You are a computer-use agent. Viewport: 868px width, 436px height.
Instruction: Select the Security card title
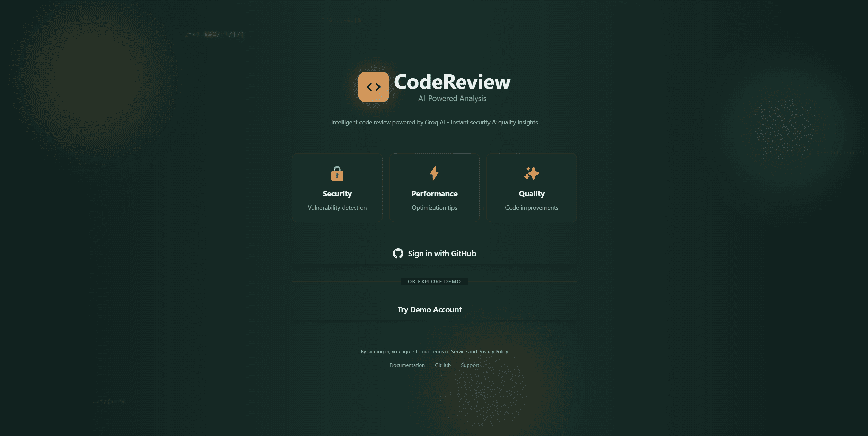(x=337, y=194)
